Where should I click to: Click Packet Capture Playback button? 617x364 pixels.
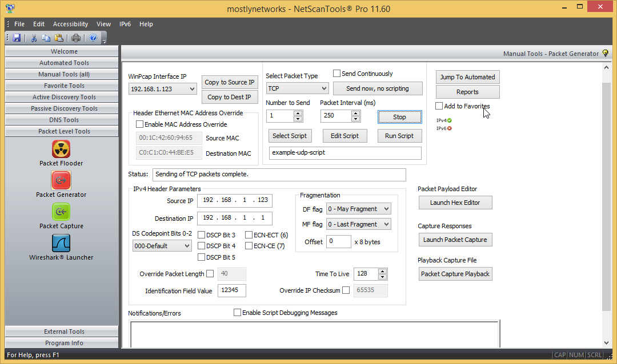click(x=455, y=274)
